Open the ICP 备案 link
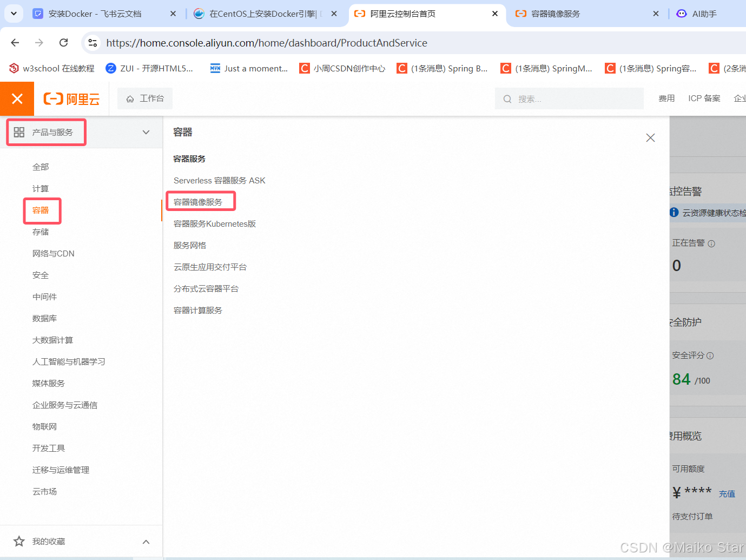 pos(704,98)
